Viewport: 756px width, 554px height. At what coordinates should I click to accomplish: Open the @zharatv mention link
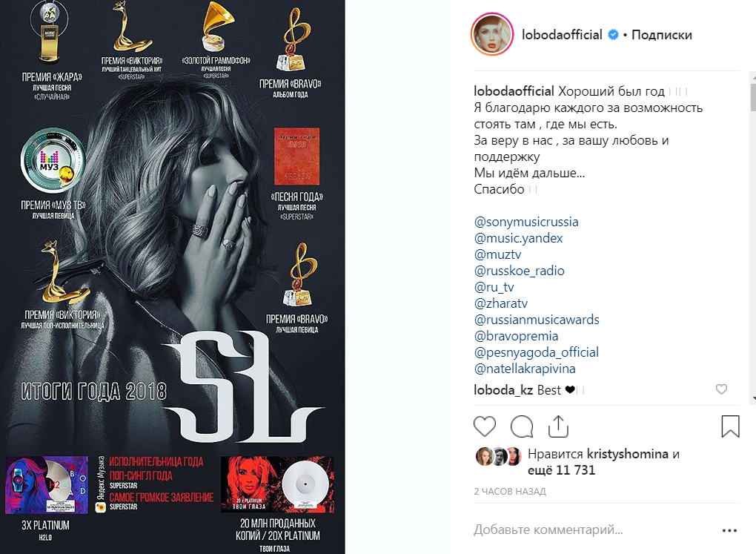501,303
